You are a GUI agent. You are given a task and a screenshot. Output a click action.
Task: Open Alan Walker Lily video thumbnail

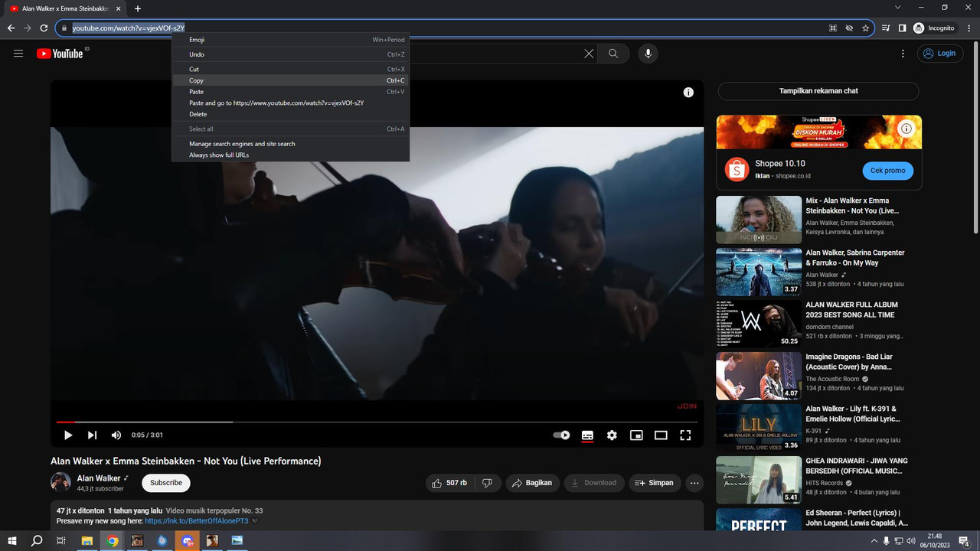pyautogui.click(x=759, y=428)
